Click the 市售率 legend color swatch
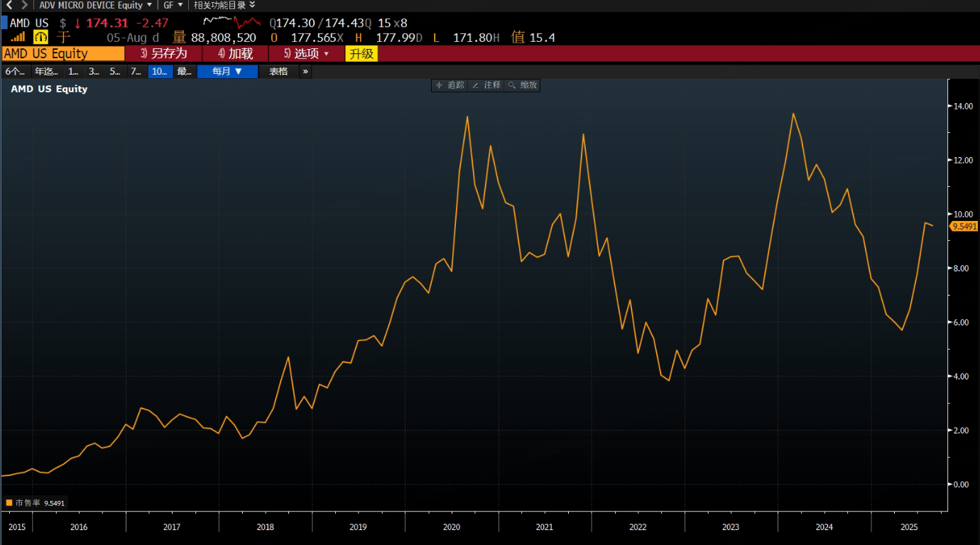 (x=9, y=502)
